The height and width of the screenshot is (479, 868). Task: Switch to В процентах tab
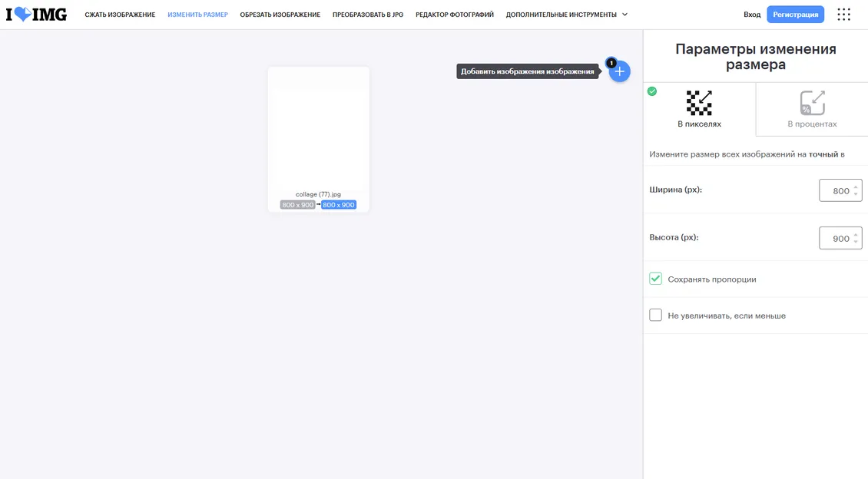pyautogui.click(x=812, y=109)
